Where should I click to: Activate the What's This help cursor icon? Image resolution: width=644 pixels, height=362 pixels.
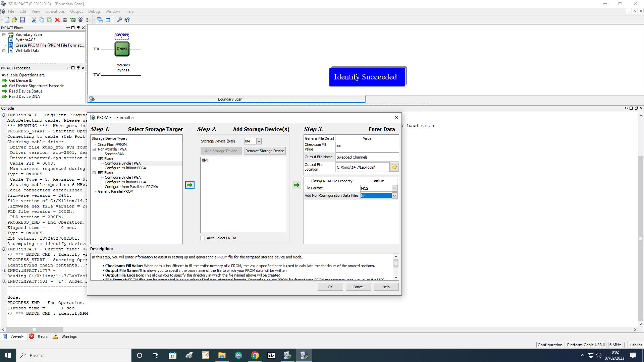click(127, 20)
